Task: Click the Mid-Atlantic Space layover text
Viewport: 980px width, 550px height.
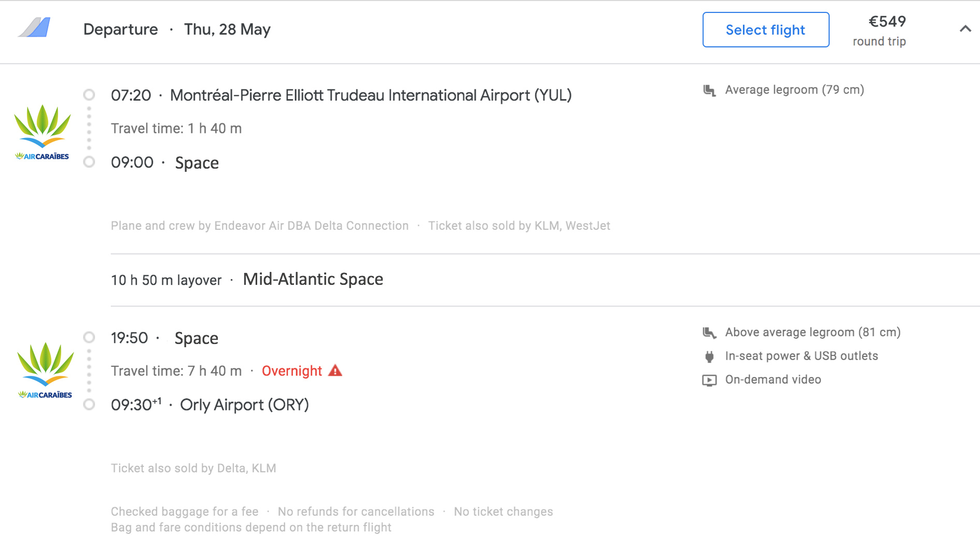Action: [313, 279]
